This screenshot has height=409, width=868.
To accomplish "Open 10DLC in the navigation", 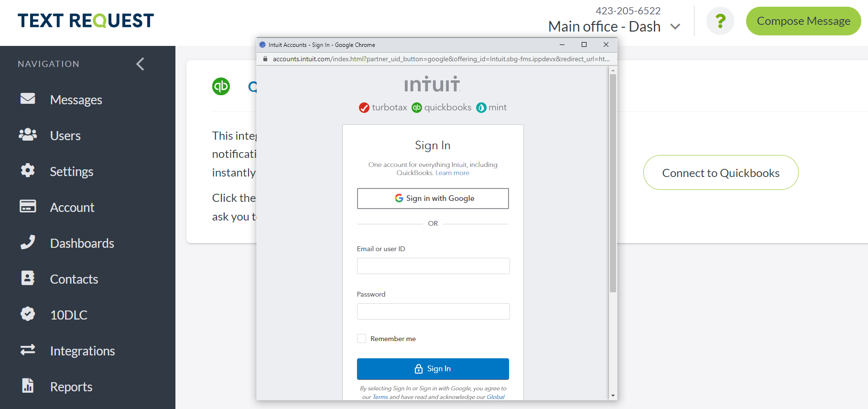I will click(x=69, y=315).
